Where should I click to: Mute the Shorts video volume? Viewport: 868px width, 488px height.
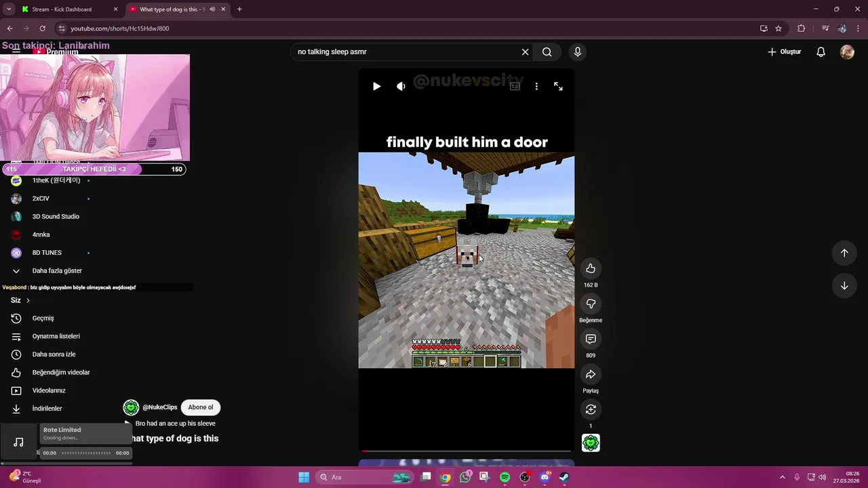[401, 86]
